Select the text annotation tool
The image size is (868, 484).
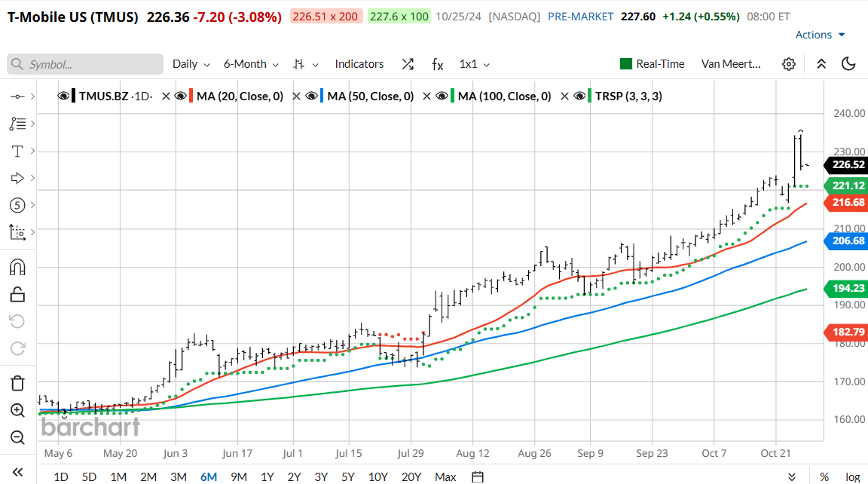tap(17, 152)
